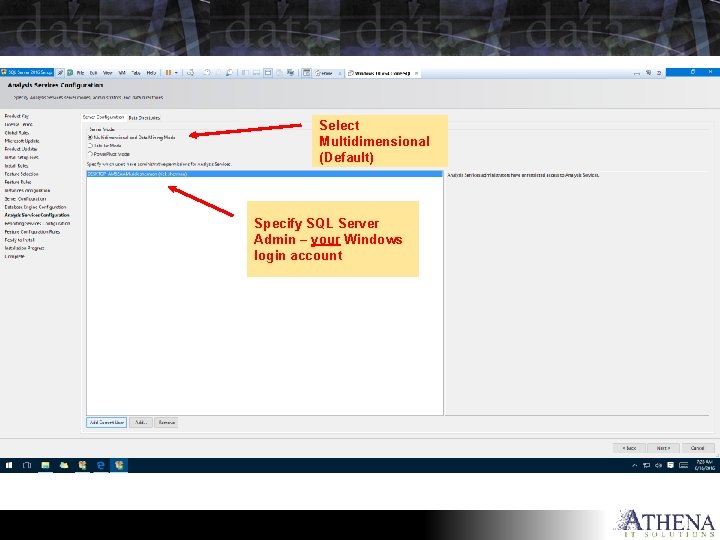Switch to the Windows 10 VM tab

pos(381,73)
